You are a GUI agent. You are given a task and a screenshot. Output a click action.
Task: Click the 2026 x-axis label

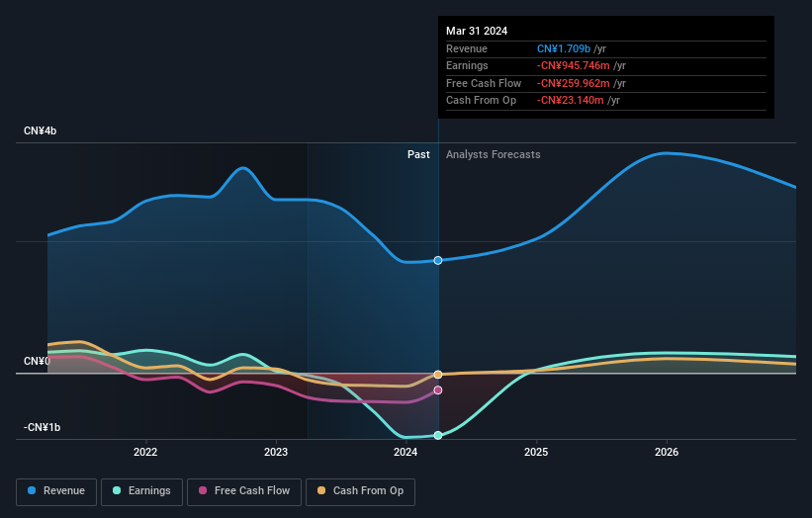667,453
